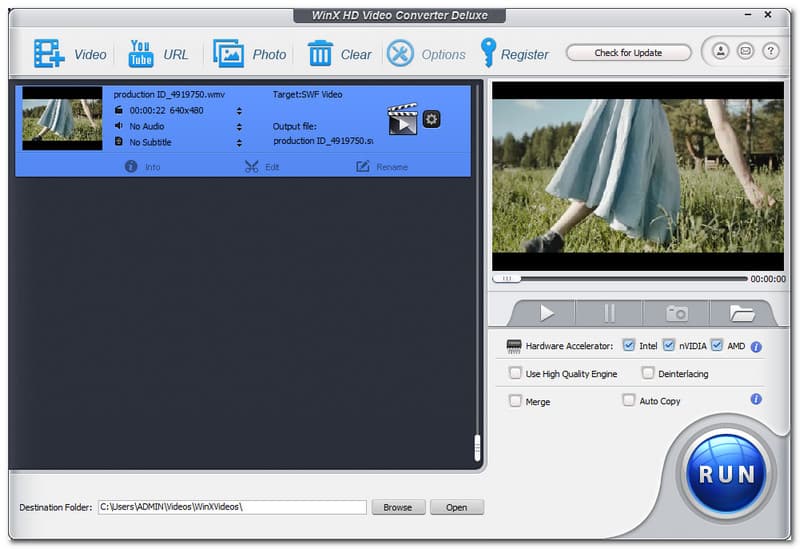
Task: Expand the No Audio track selector
Action: pos(239,127)
